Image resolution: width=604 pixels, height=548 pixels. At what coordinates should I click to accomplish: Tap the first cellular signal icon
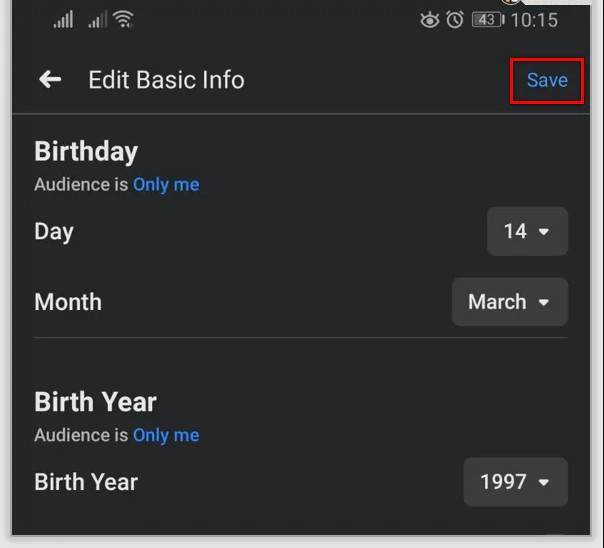(62, 20)
